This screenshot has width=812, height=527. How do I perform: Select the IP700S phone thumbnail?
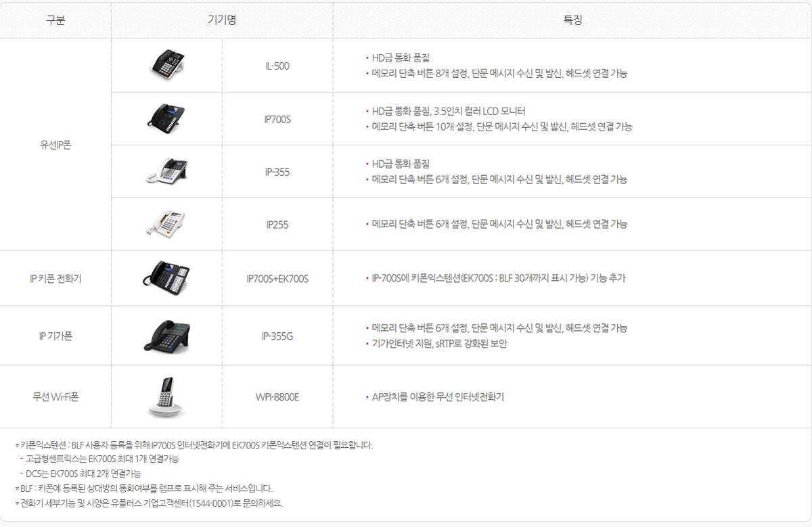[166, 118]
